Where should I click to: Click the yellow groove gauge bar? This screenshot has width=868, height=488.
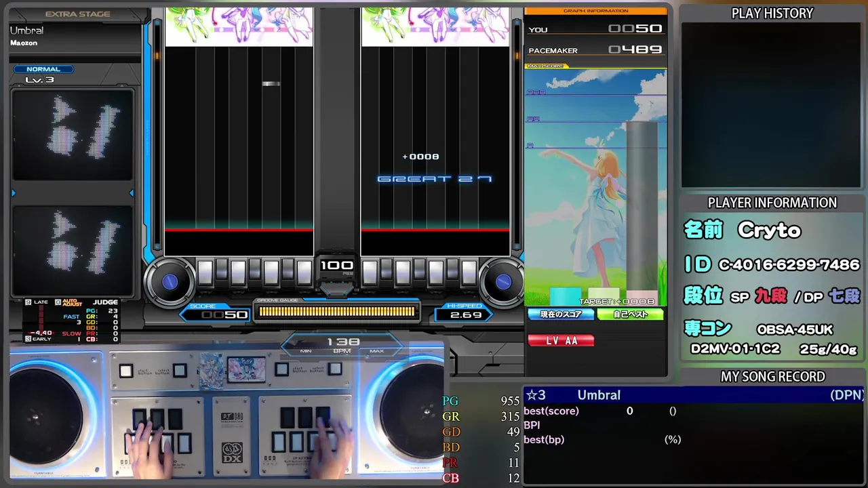[x=336, y=312]
